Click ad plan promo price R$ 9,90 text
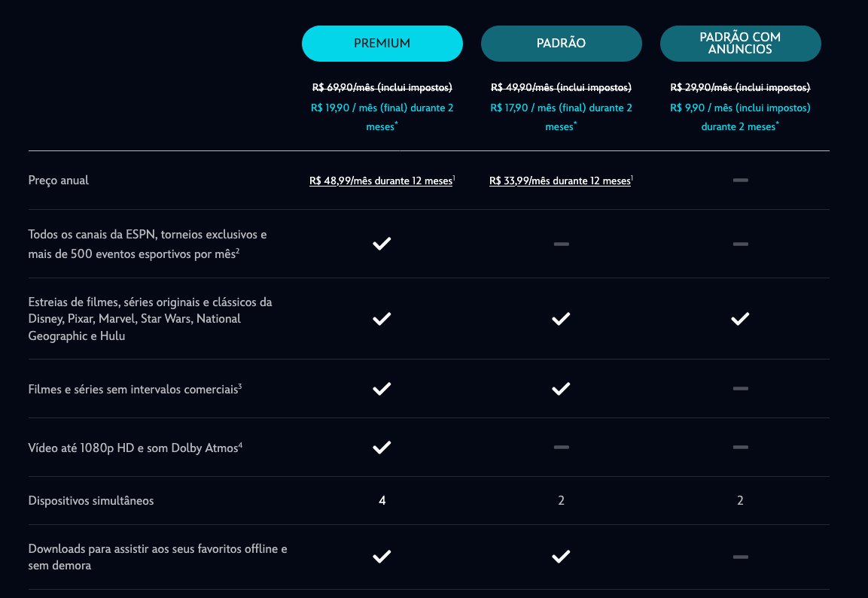Viewport: 868px width, 598px height. 740,117
